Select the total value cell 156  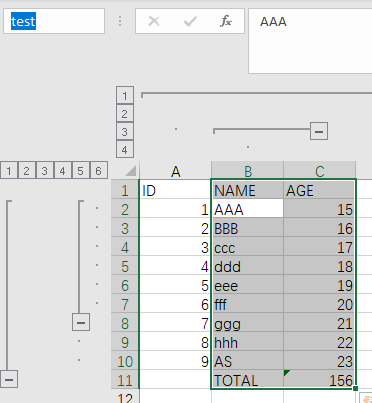pos(320,380)
